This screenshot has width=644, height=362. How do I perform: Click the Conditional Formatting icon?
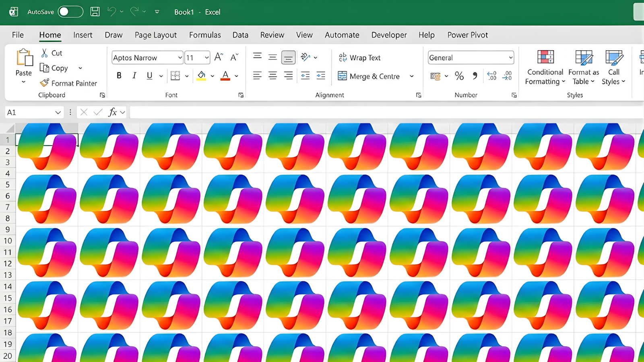pos(545,58)
